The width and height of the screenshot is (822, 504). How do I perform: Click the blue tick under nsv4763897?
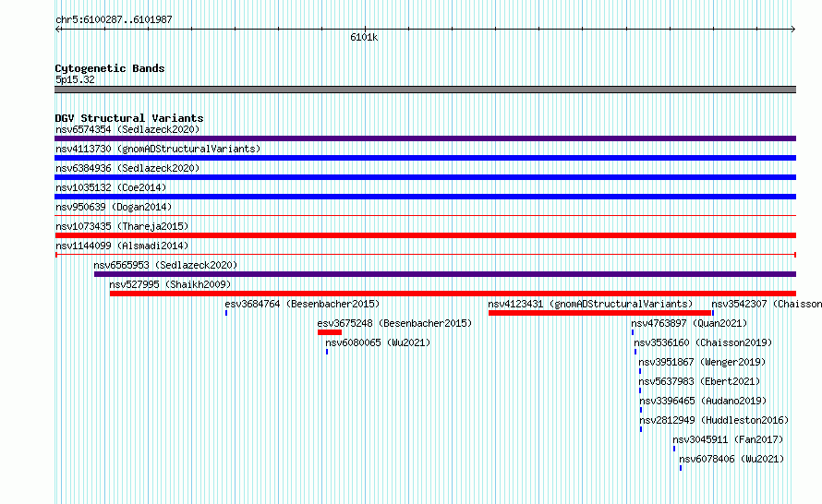(633, 332)
